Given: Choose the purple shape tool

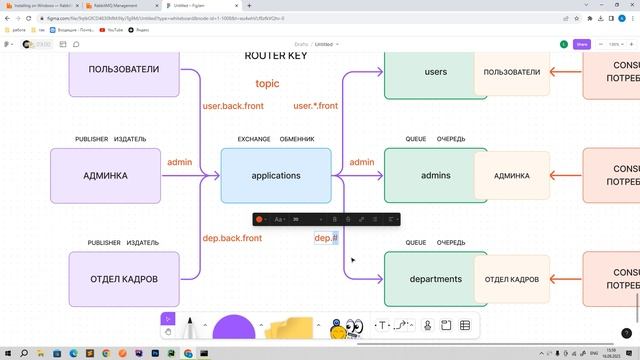Looking at the screenshot, I should click(234, 327).
